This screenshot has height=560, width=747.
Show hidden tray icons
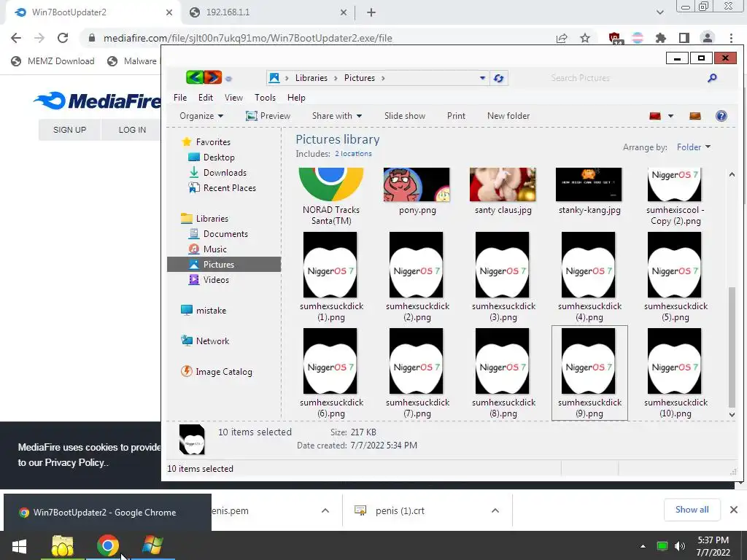[x=643, y=546]
